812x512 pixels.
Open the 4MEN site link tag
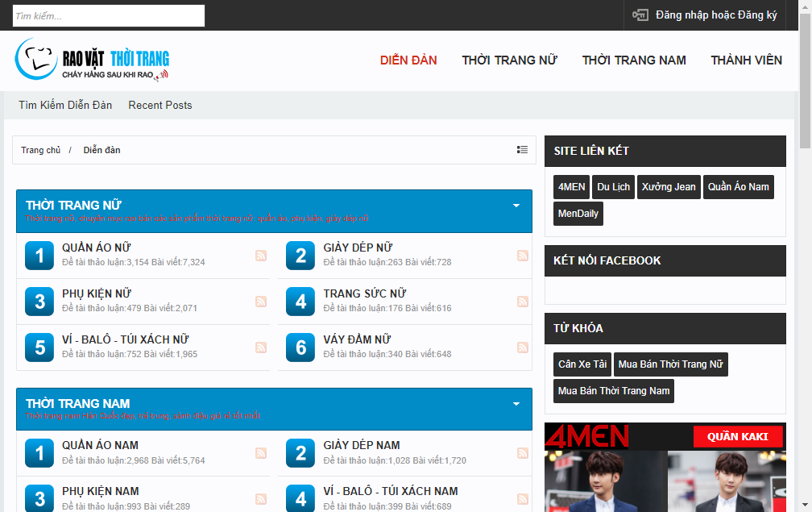572,187
